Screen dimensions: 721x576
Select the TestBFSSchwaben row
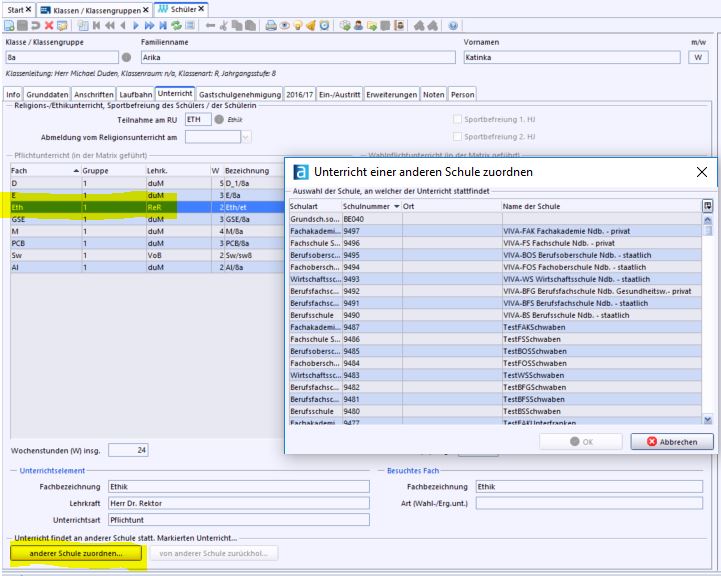pos(496,399)
